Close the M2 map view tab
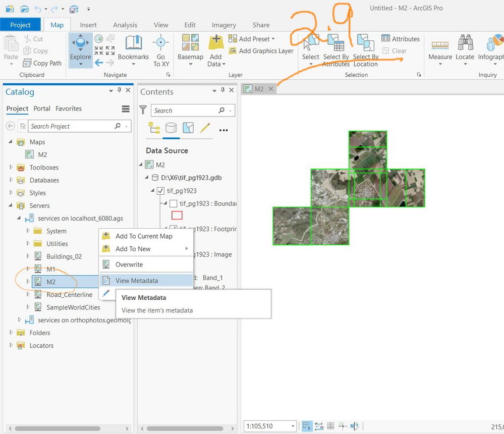This screenshot has height=434, width=504. (x=271, y=89)
